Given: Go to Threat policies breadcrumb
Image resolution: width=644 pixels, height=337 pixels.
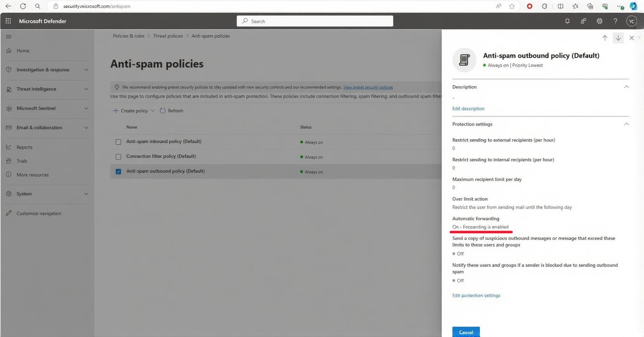Looking at the screenshot, I should pyautogui.click(x=168, y=36).
